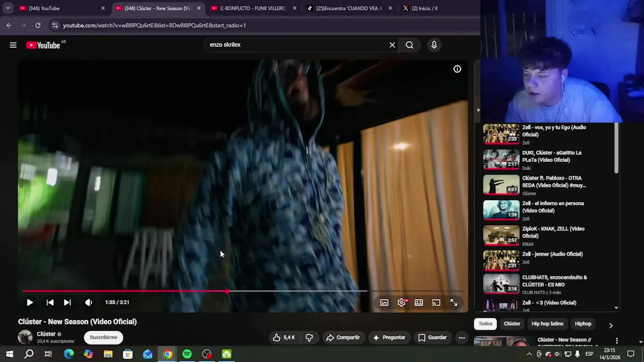Screen dimensions: 644x362
Task: Open the player settings gear
Action: click(401, 303)
